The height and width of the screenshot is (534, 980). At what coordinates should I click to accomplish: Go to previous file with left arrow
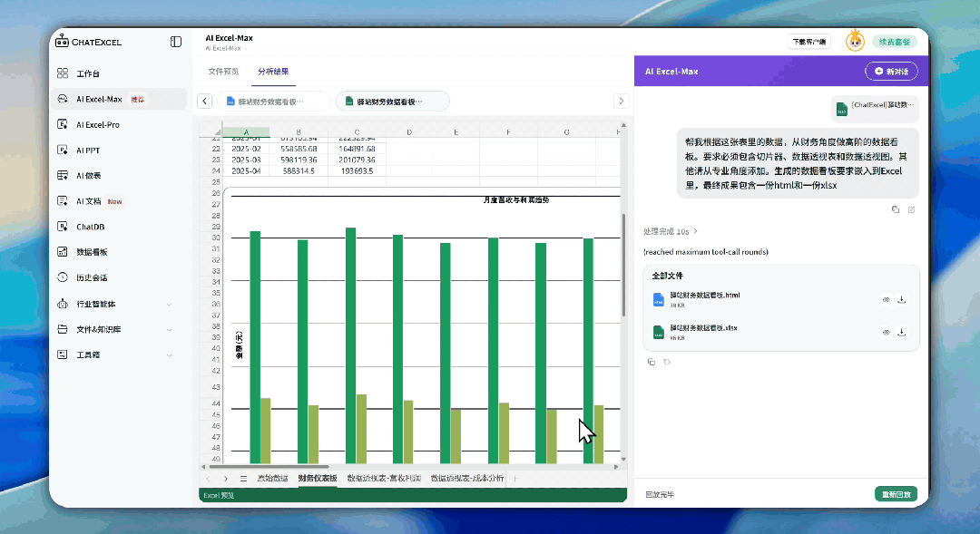pyautogui.click(x=205, y=102)
